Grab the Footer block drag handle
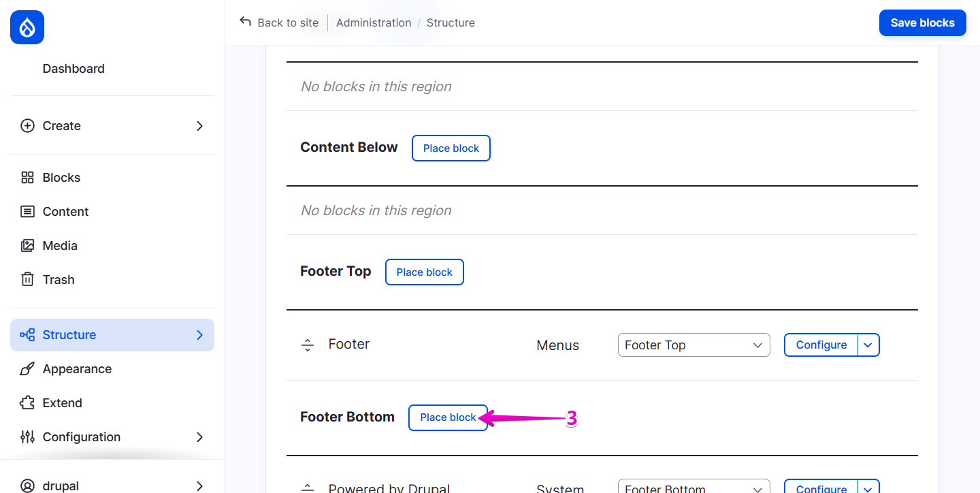The image size is (980, 493). point(308,345)
